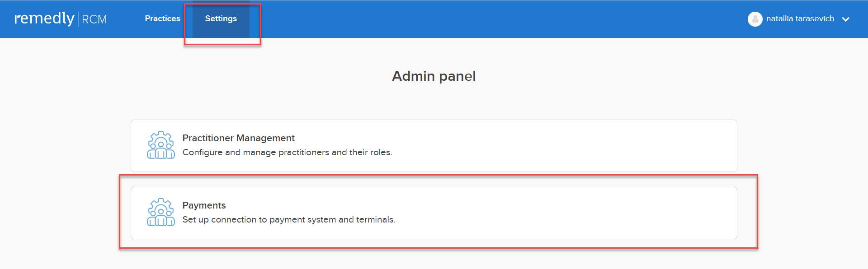Click the remedly logo
Screen dimensions: 868x269
pos(44,19)
